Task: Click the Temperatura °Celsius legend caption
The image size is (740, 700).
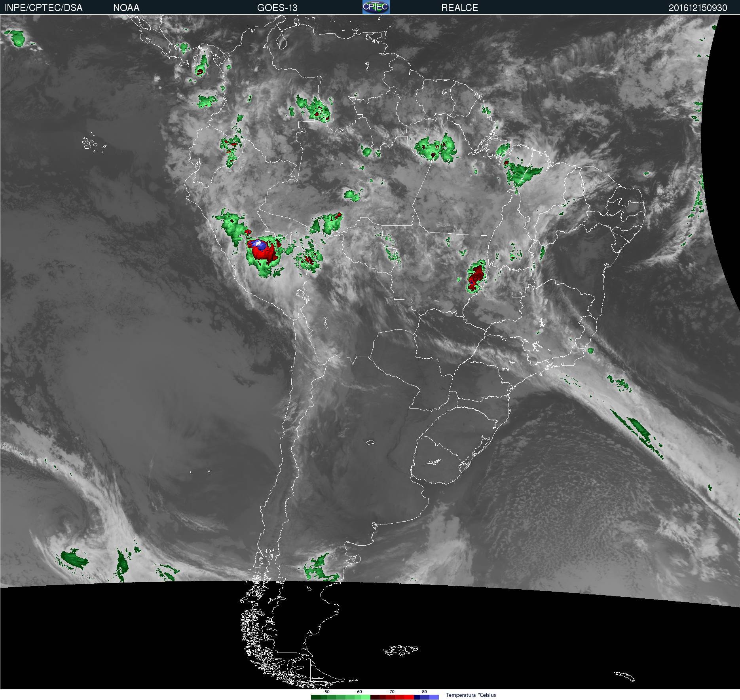Action: pyautogui.click(x=471, y=695)
